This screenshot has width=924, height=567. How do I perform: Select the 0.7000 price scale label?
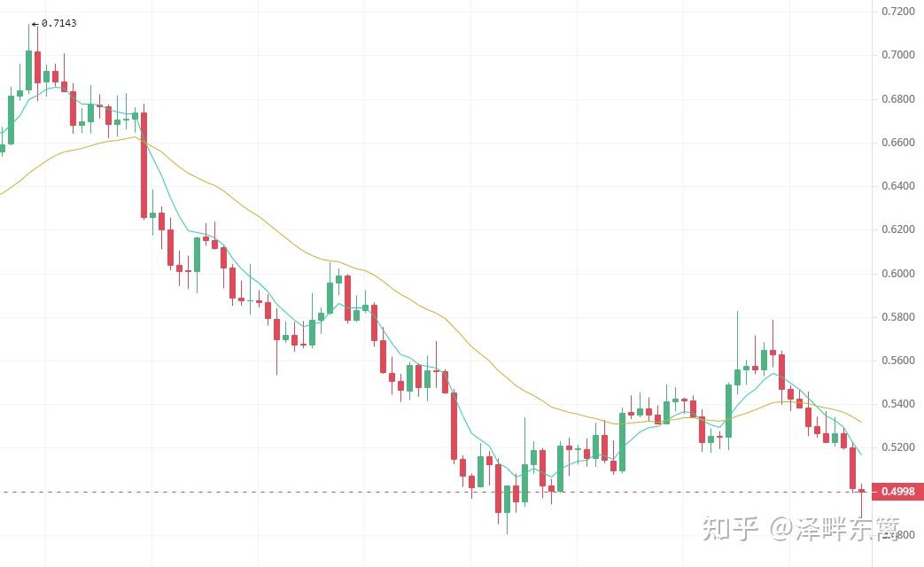897,55
